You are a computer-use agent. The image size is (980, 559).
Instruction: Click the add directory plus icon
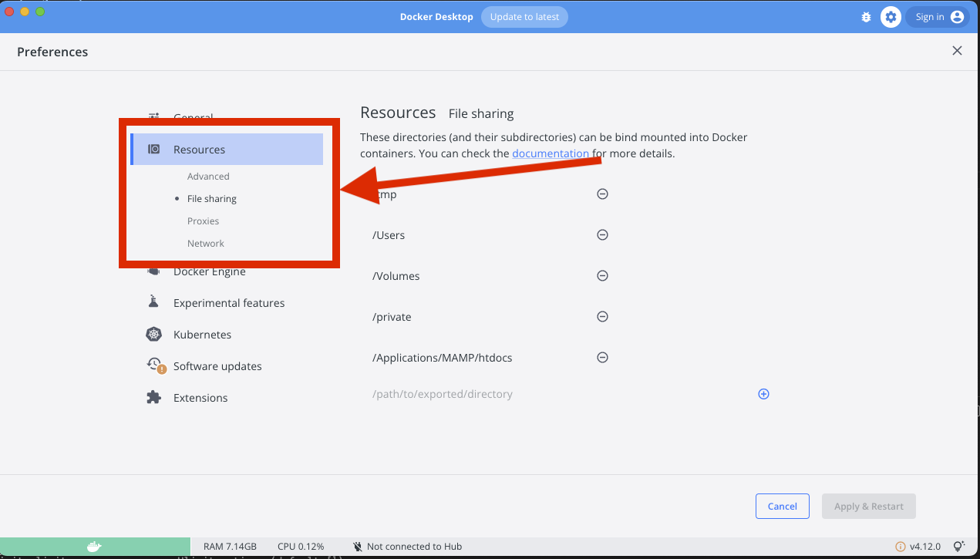763,394
